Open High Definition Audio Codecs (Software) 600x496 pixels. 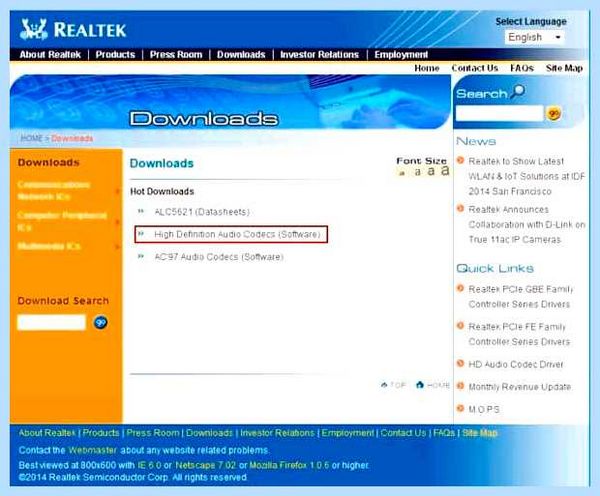click(237, 234)
